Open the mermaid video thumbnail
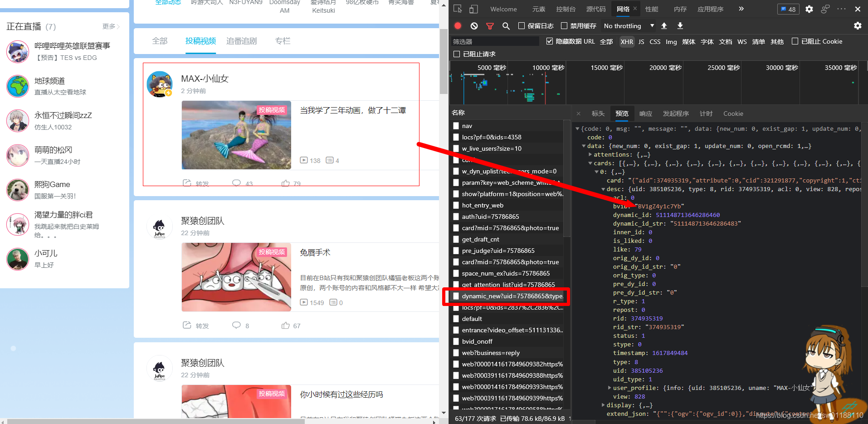Image resolution: width=868 pixels, height=424 pixels. (x=236, y=135)
